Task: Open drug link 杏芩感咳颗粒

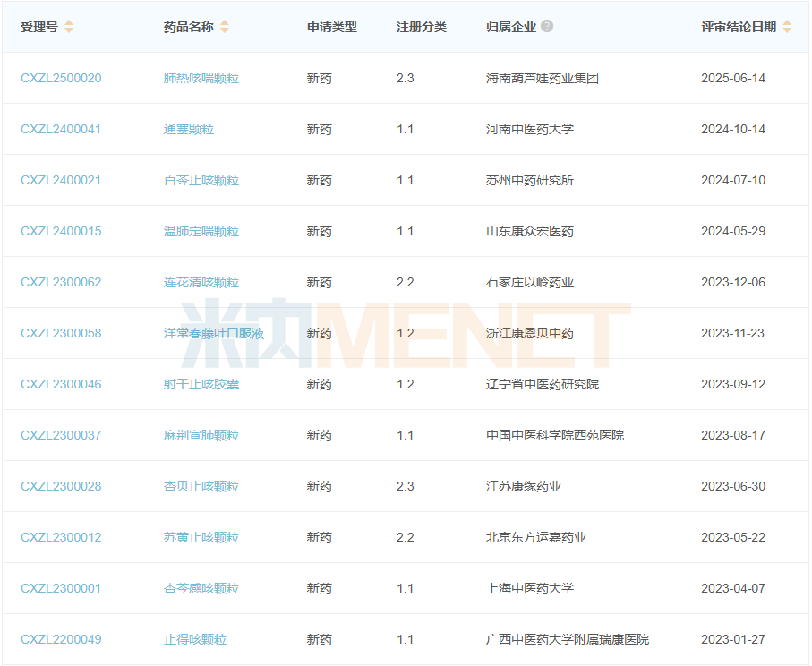Action: tap(201, 588)
